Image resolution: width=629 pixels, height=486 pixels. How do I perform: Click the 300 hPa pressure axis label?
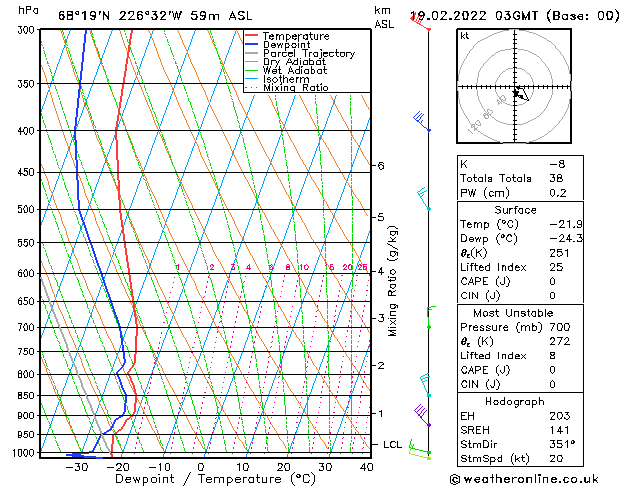(28, 30)
